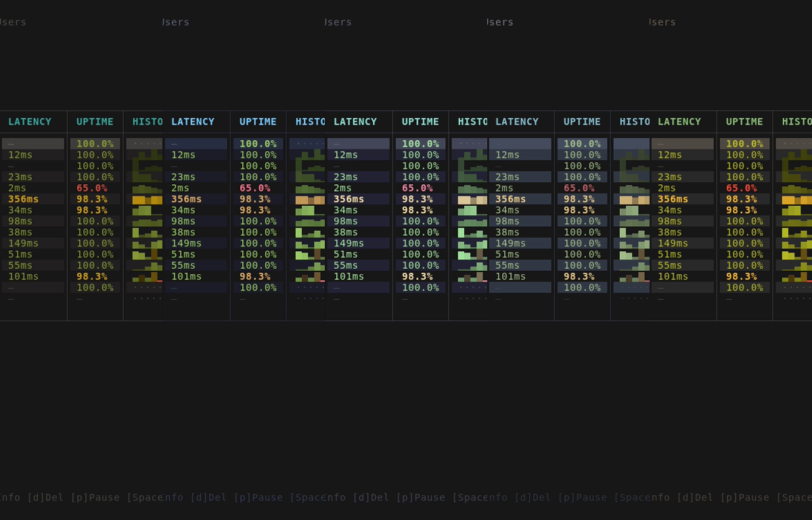This screenshot has width=812, height=520.
Task: Click the orange history bar beside sky-blue-panel 356ms
Action: coord(310,200)
